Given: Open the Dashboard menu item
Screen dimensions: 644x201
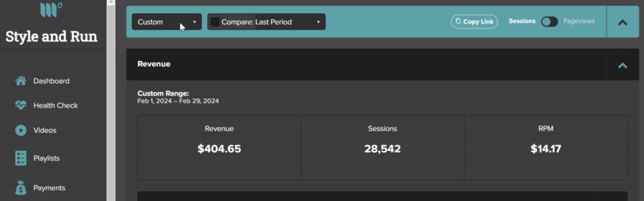Looking at the screenshot, I should pyautogui.click(x=51, y=81).
